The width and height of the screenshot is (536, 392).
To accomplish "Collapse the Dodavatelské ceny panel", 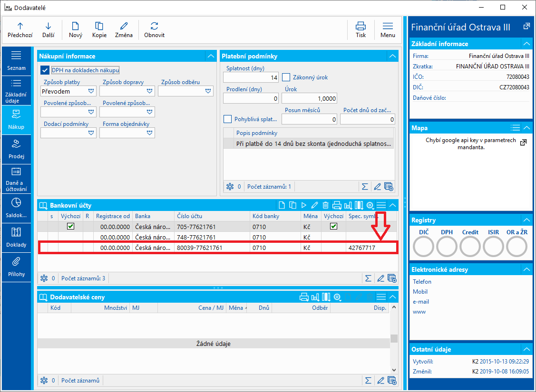I will tap(393, 297).
